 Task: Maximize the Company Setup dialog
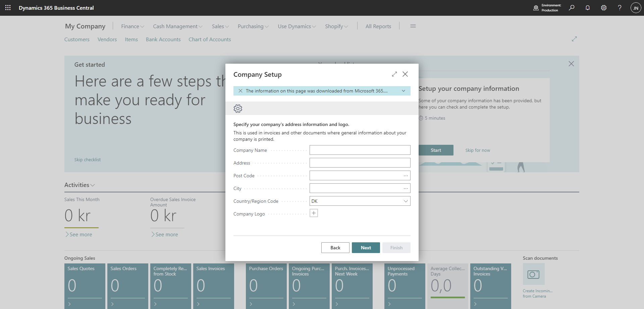pos(394,74)
